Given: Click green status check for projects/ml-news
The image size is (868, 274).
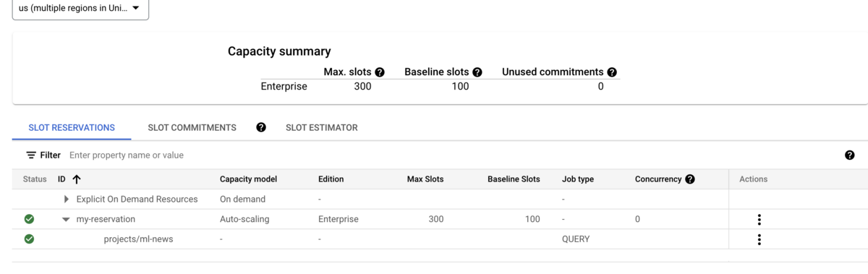Looking at the screenshot, I should [29, 239].
